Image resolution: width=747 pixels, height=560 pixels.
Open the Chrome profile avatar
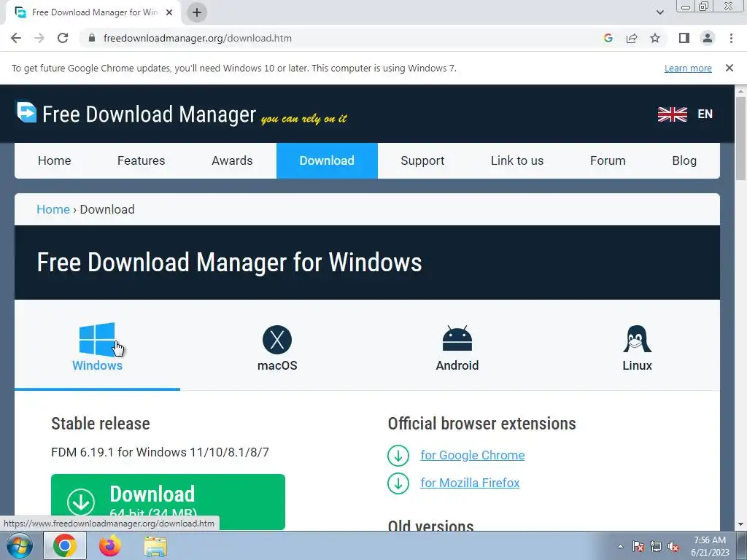(x=708, y=38)
